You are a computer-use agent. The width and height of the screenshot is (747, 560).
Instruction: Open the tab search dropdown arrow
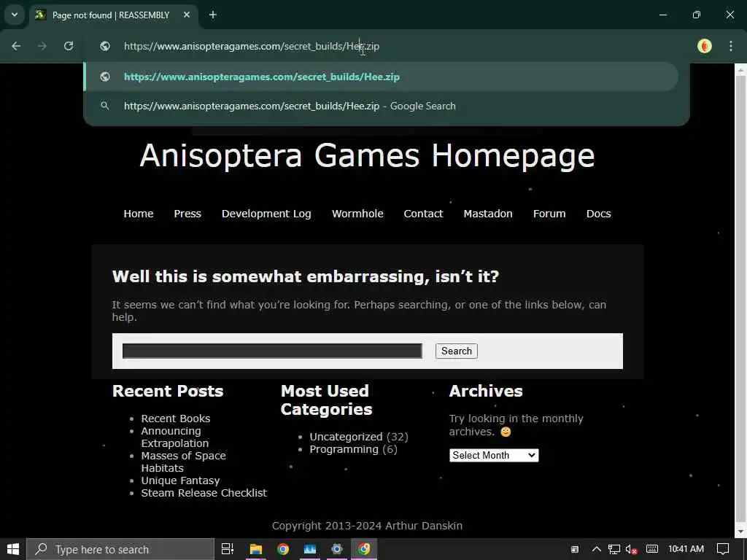pos(15,15)
